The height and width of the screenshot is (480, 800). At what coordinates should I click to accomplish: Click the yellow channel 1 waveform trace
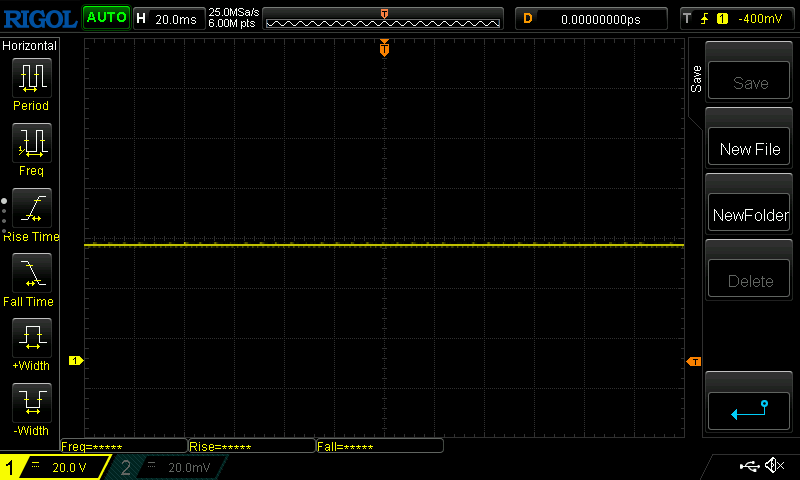(384, 246)
